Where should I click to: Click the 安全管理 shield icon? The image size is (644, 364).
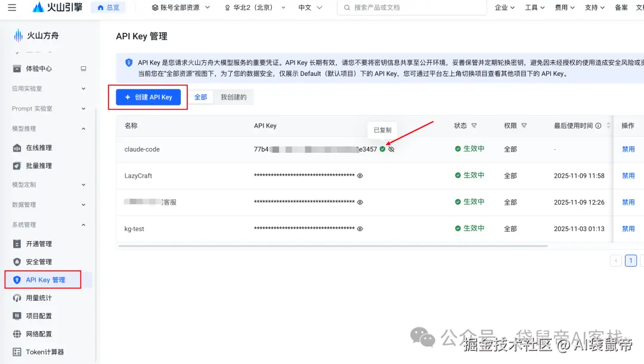[17, 262]
